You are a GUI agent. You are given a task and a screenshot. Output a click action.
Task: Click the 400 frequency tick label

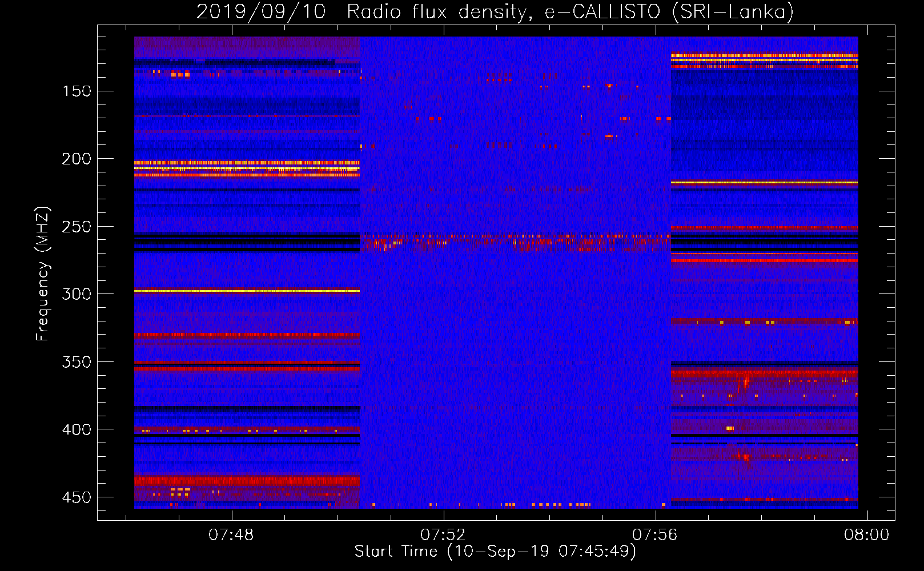(x=77, y=429)
